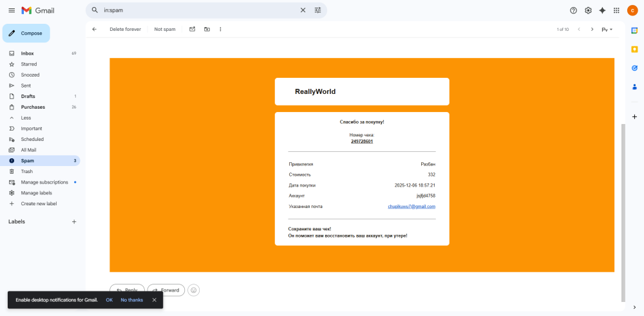Open the Google account avatar
This screenshot has height=316, width=644.
tap(632, 11)
